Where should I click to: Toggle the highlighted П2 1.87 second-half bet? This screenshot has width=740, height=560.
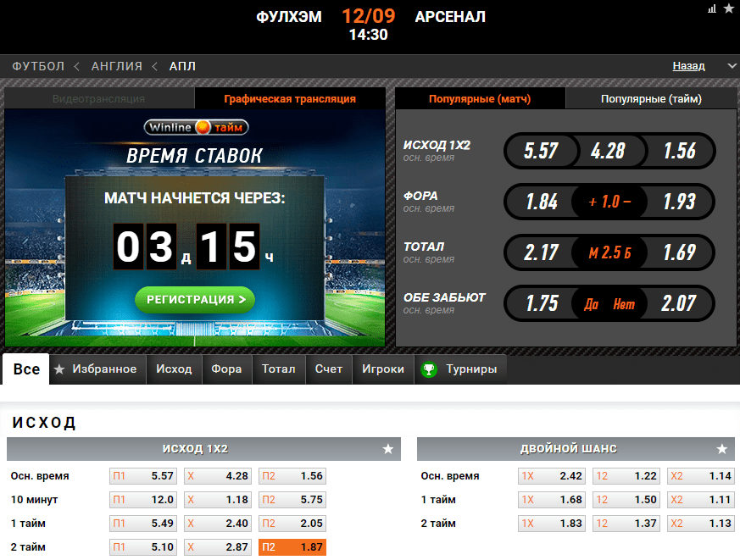(292, 546)
